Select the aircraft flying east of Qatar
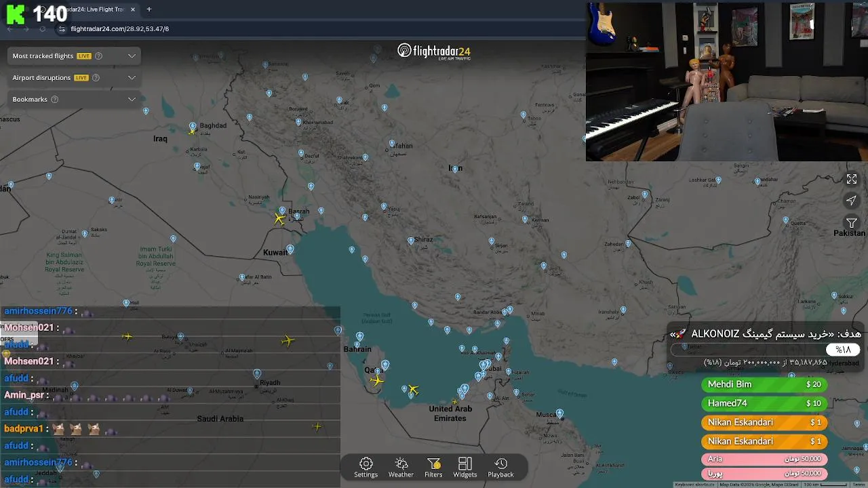 pyautogui.click(x=413, y=390)
